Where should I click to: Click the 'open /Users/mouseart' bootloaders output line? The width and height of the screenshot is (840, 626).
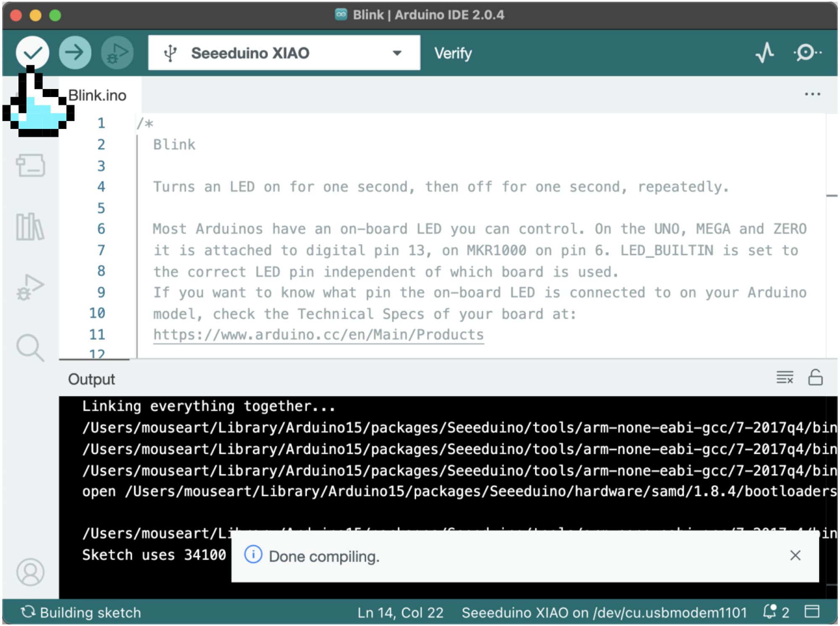click(459, 491)
